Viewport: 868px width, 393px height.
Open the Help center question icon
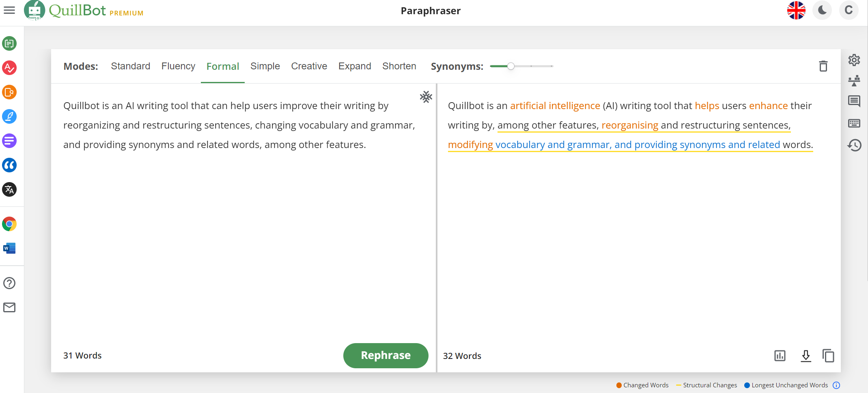9,283
